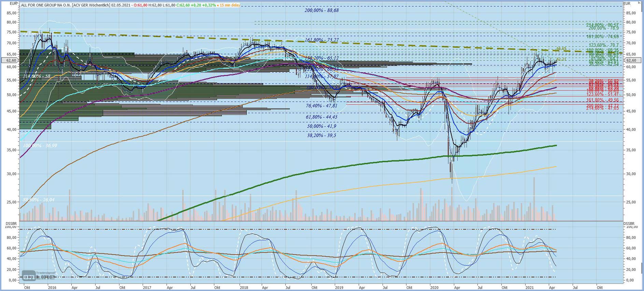Click the 15 min delay notice
Viewport: 644px width, 291px height.
tap(230, 5)
